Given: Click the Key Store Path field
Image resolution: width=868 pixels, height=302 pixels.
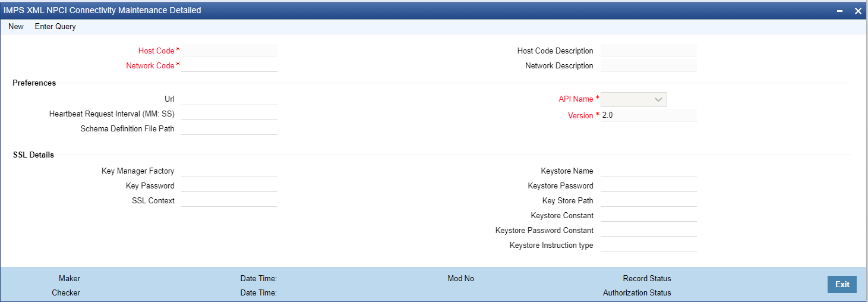Looking at the screenshot, I should click(x=649, y=200).
